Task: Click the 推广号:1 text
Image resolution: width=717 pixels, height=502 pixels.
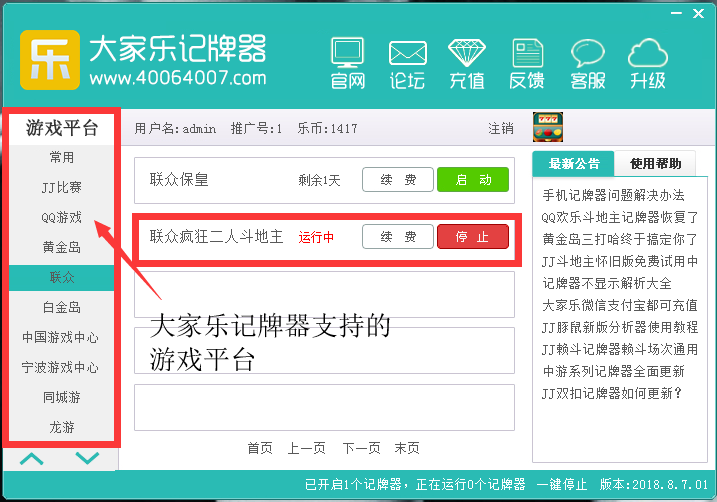Action: coord(256,128)
